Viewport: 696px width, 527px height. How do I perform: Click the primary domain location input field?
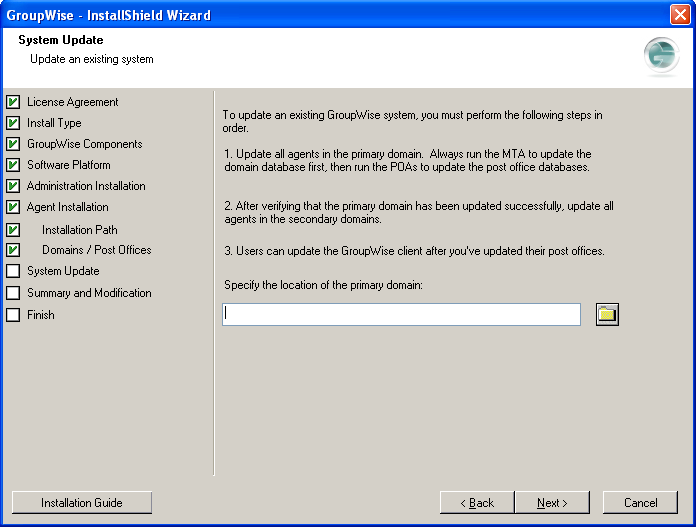point(401,314)
